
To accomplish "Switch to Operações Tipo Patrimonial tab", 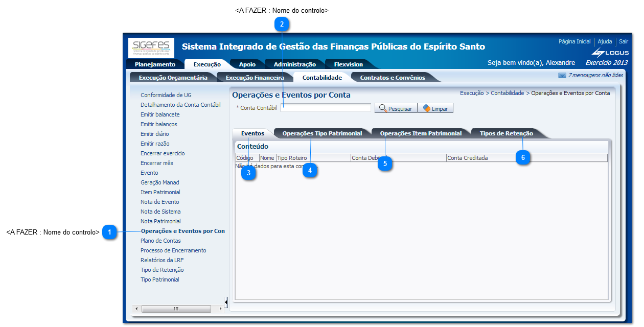I will (322, 133).
